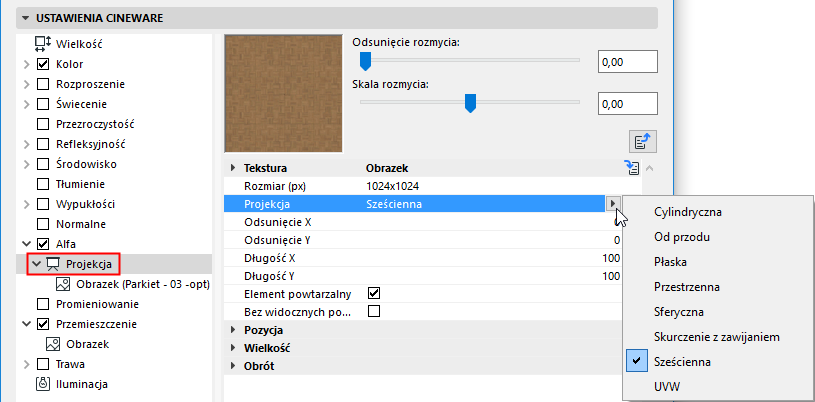The width and height of the screenshot is (815, 402).
Task: Enable the Tłumienie checkbox
Action: (43, 184)
